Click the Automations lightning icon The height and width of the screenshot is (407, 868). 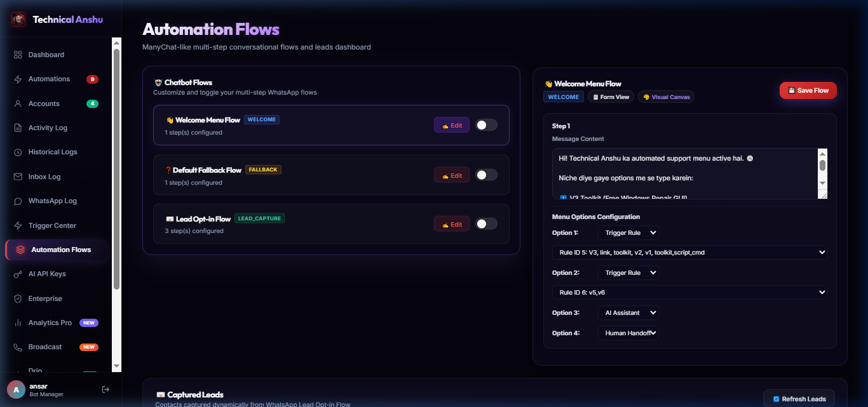coord(18,79)
